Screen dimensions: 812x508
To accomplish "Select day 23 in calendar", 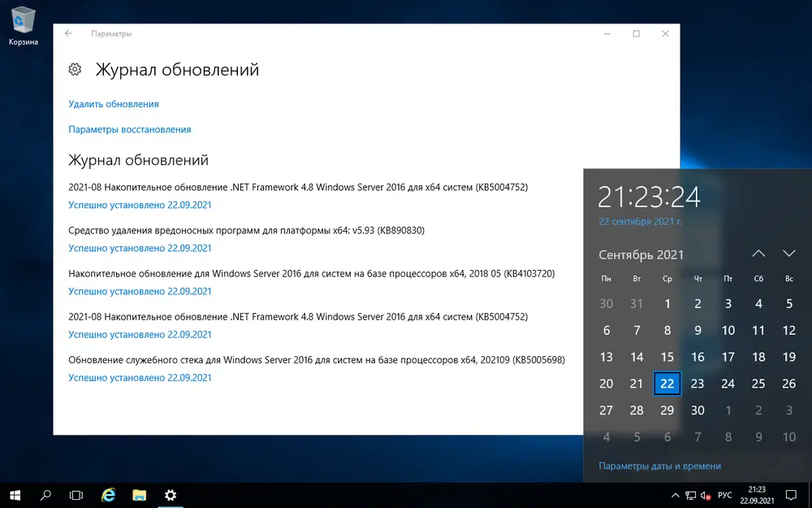I will 698,384.
